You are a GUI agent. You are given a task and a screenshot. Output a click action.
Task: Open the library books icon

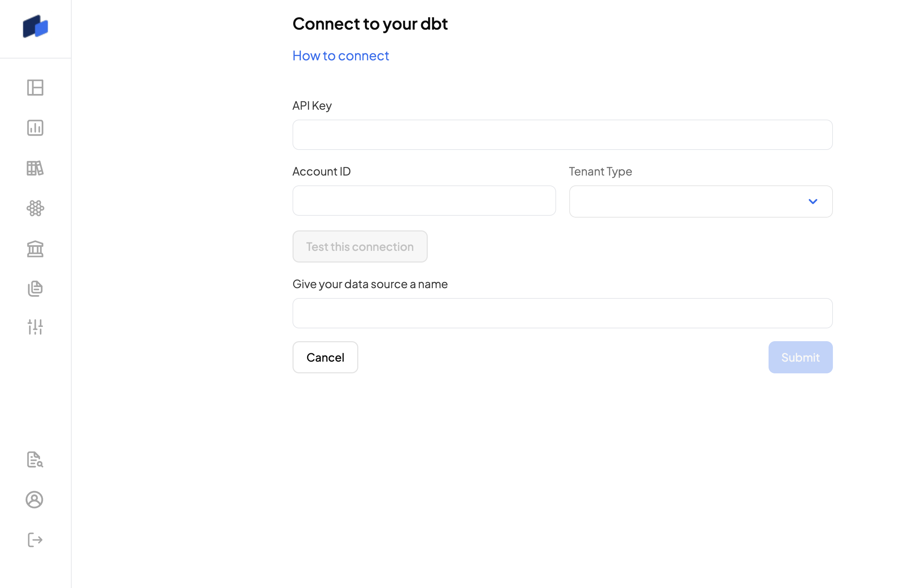[35, 168]
